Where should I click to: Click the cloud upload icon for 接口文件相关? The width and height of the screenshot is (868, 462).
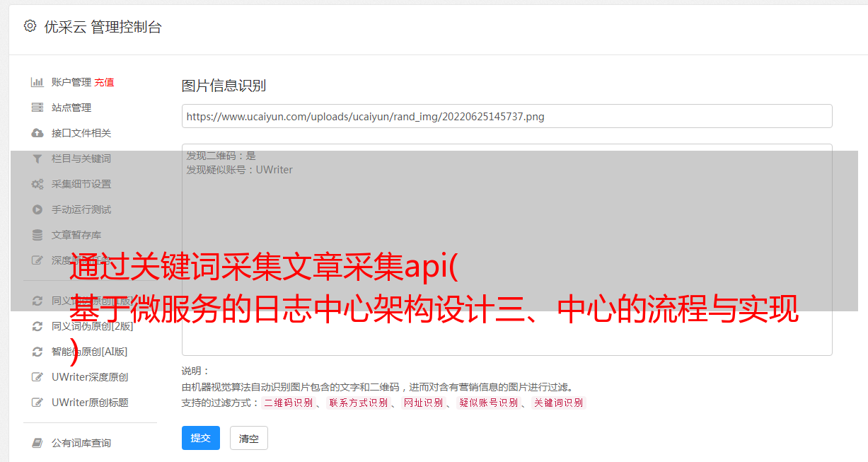[37, 133]
